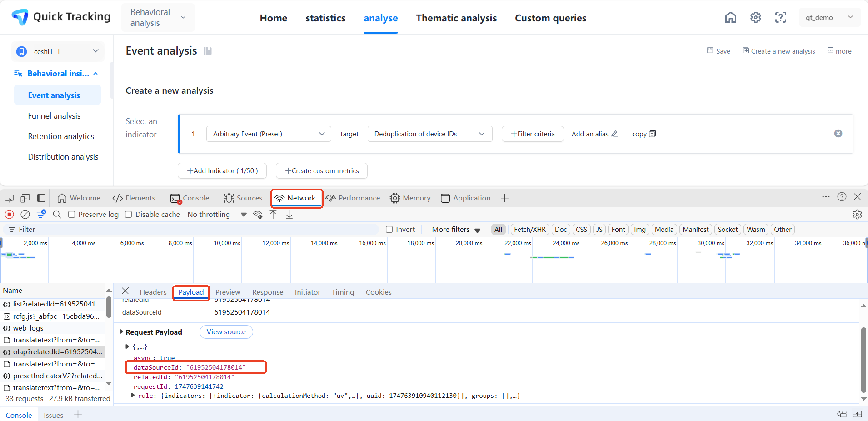Image resolution: width=868 pixels, height=421 pixels.
Task: Open the ceshi111 app selector
Action: click(58, 51)
